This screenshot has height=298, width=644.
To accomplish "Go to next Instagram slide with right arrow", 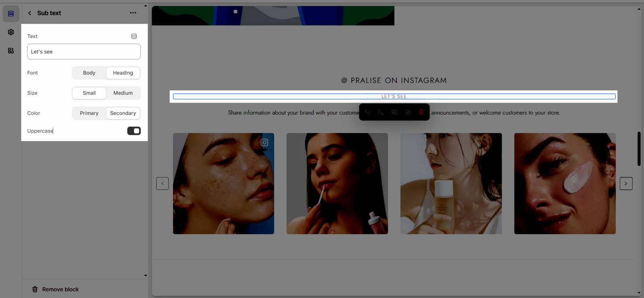I will pos(626,184).
